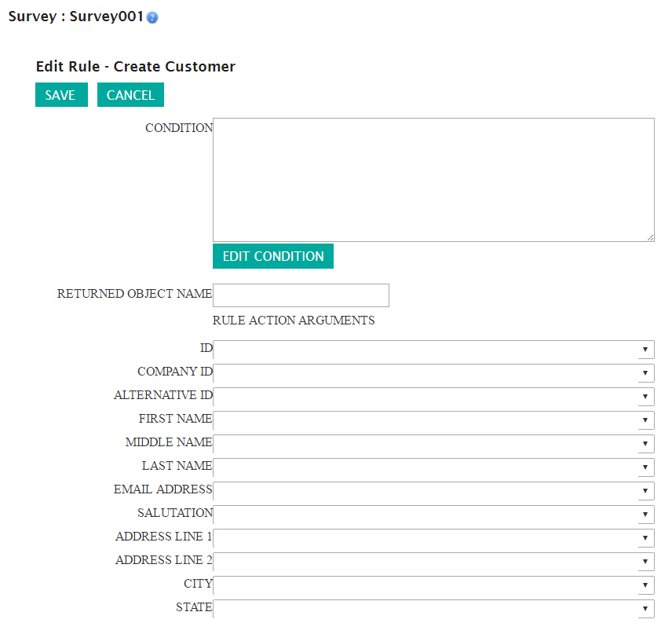672x623 pixels.
Task: Click the Edit Rule - Create Customer heading
Action: click(136, 67)
